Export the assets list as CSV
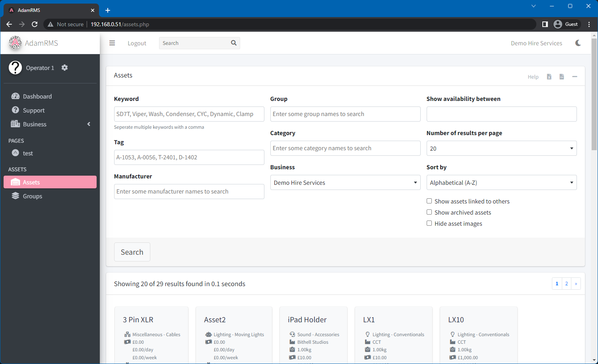The image size is (598, 364). 561,76
